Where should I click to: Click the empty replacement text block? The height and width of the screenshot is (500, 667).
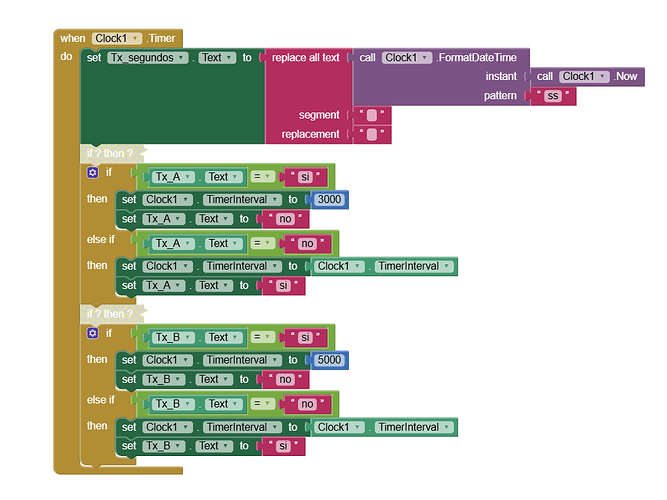click(x=371, y=134)
